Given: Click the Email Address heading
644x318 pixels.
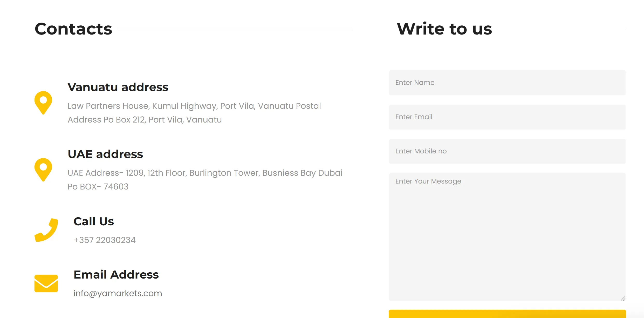Looking at the screenshot, I should coord(116,275).
